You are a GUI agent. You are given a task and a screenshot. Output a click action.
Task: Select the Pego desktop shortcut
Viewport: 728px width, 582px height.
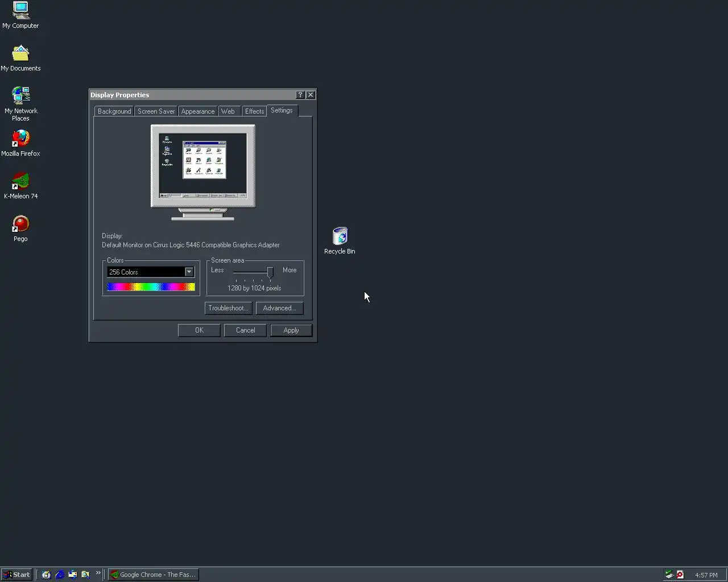20,228
